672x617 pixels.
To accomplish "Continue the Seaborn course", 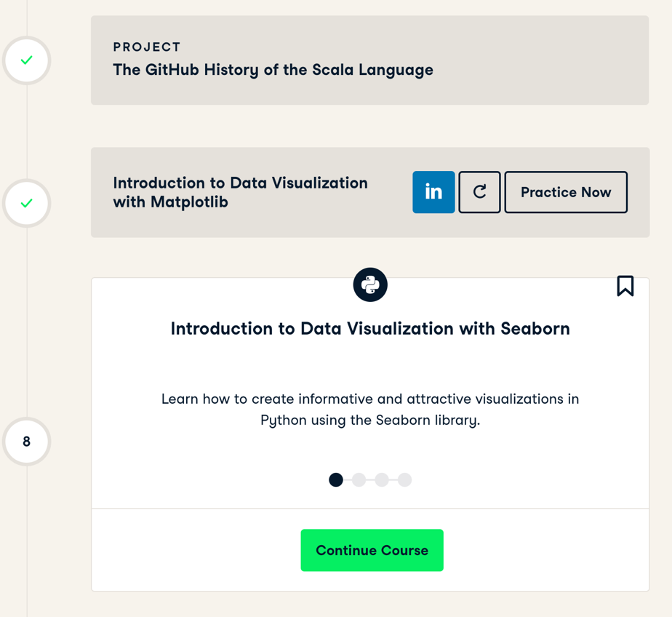I will [x=372, y=550].
